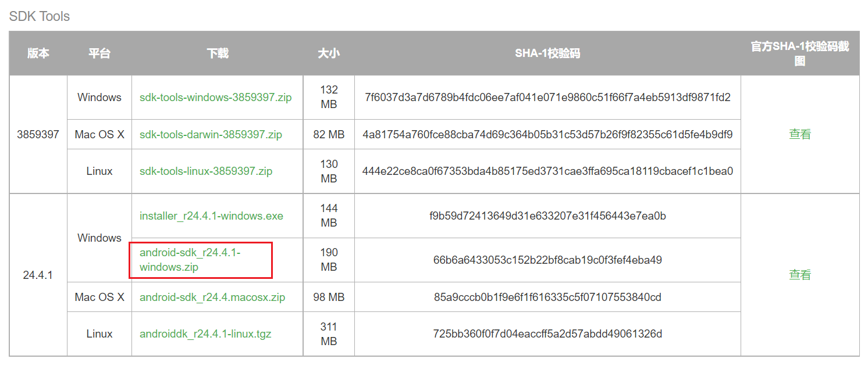Click the 132 MB size cell

pos(329,98)
